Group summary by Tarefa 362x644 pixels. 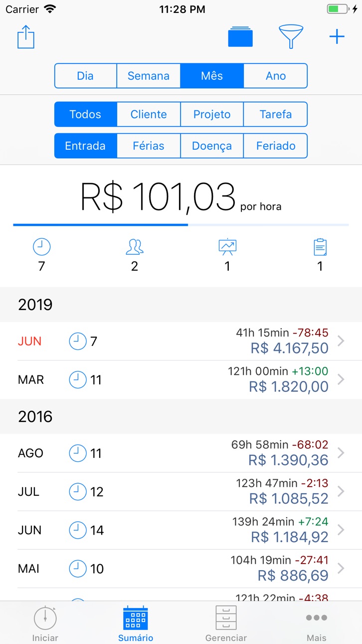(x=276, y=114)
